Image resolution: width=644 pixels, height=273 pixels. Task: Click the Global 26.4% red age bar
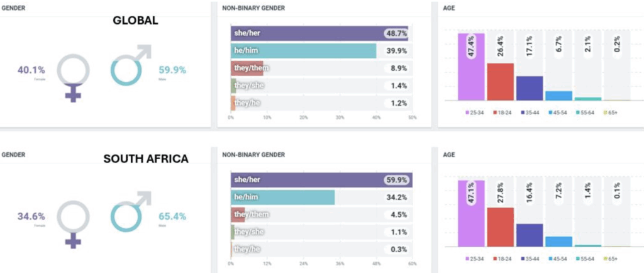[501, 82]
